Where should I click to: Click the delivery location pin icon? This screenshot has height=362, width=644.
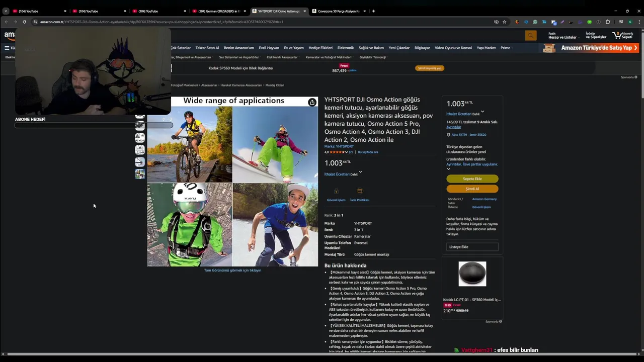[448, 135]
